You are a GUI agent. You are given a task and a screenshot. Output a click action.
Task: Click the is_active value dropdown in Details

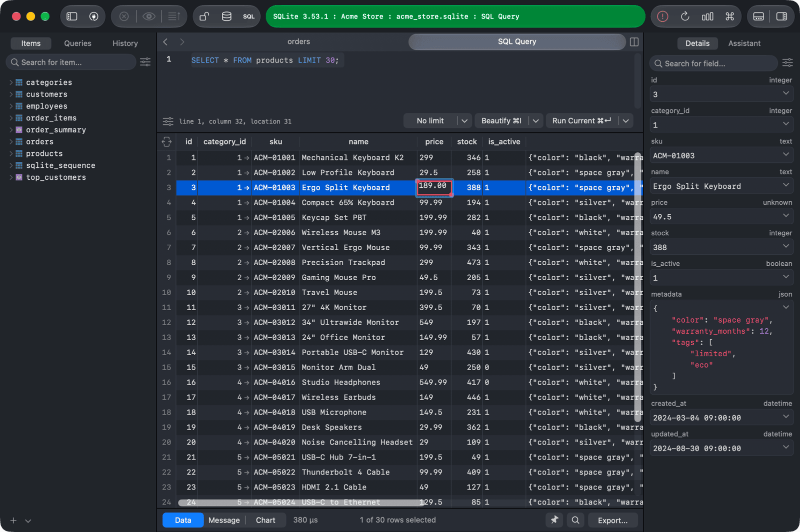click(x=786, y=277)
